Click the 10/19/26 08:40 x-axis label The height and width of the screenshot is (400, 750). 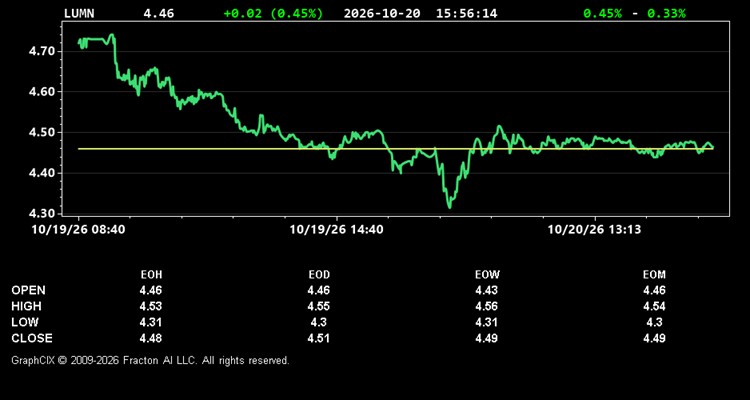click(78, 230)
